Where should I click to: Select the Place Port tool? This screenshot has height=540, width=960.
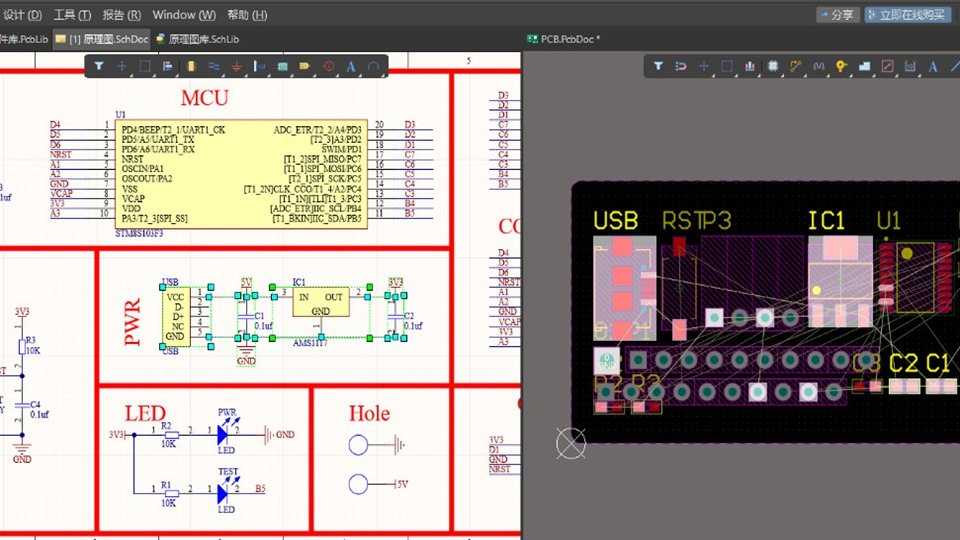click(305, 66)
